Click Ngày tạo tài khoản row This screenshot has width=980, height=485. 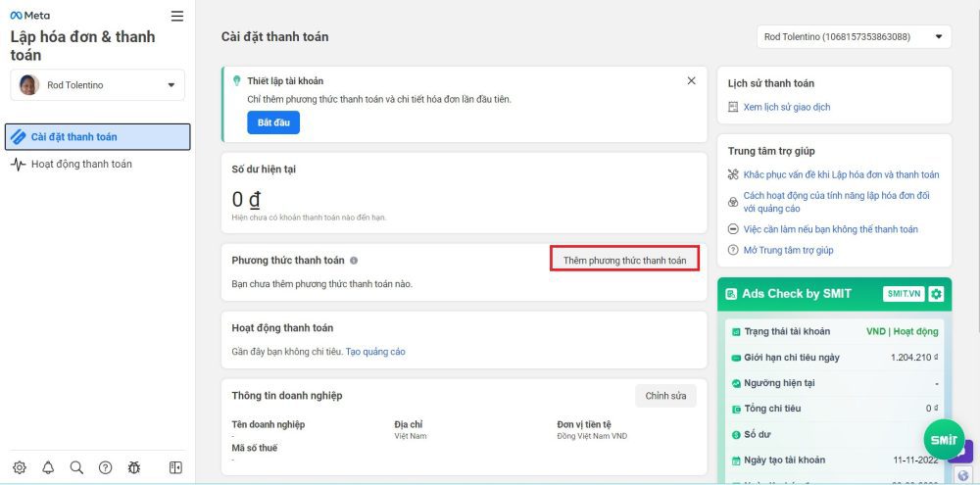[x=835, y=460]
